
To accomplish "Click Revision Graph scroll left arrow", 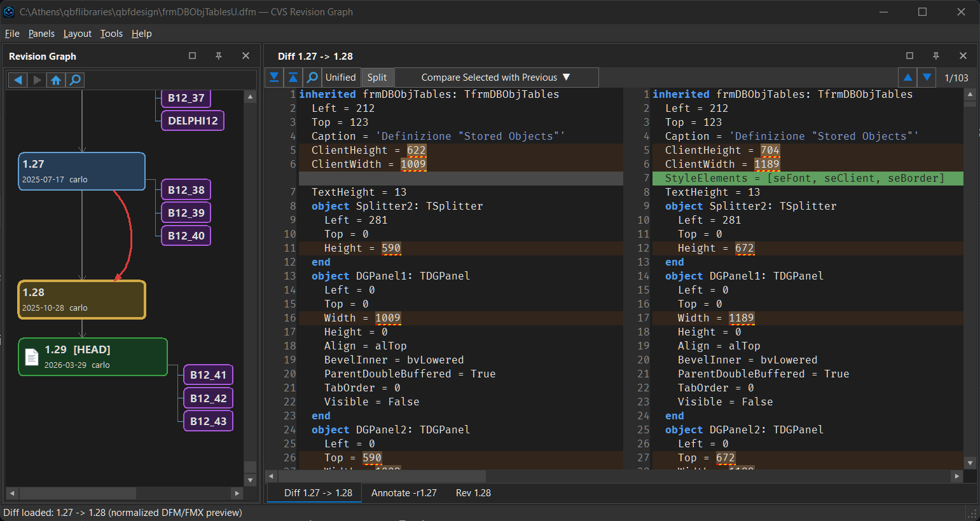I will 11,493.
